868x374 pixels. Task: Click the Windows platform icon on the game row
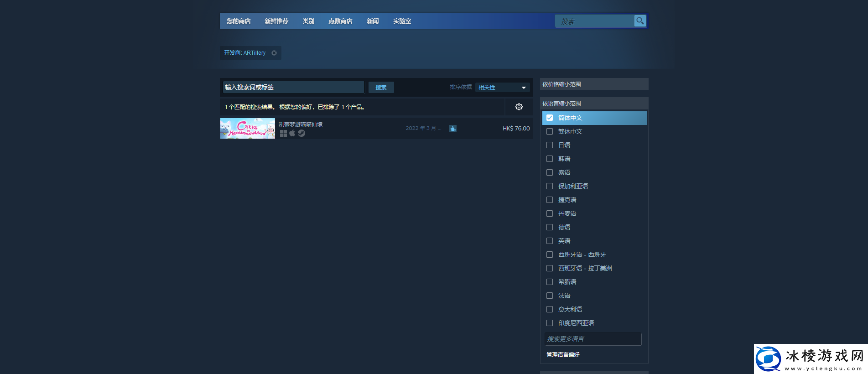[283, 133]
